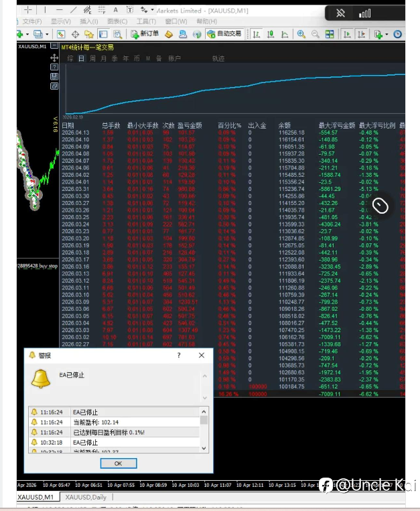420x511 pixels.
Task: Switch to the 周 weekly statistics tab
Action: coord(92,58)
